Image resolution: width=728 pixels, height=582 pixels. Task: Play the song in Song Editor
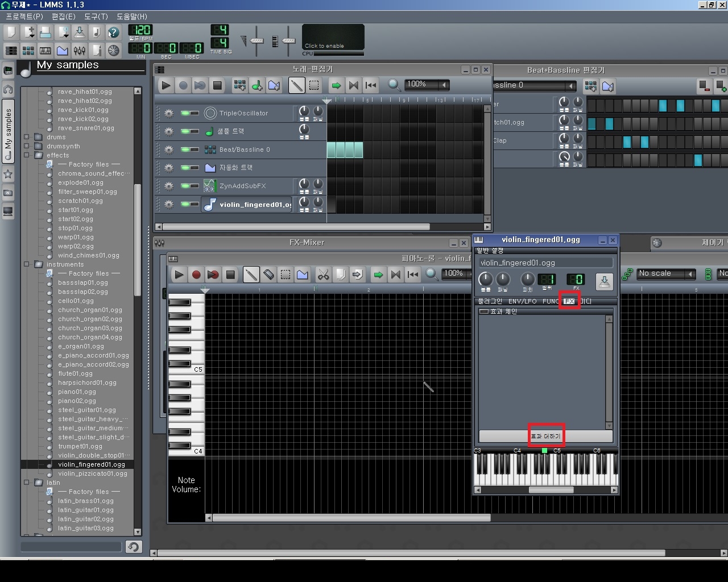pos(166,85)
